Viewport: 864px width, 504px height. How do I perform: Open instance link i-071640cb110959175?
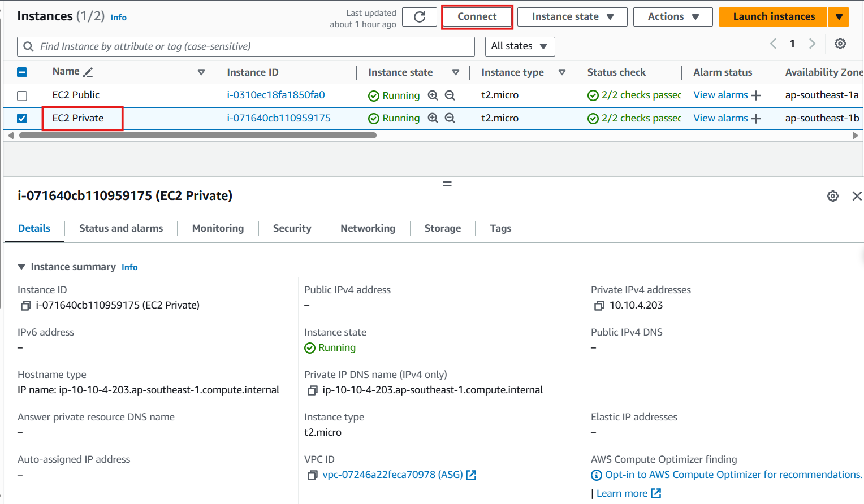coord(279,118)
